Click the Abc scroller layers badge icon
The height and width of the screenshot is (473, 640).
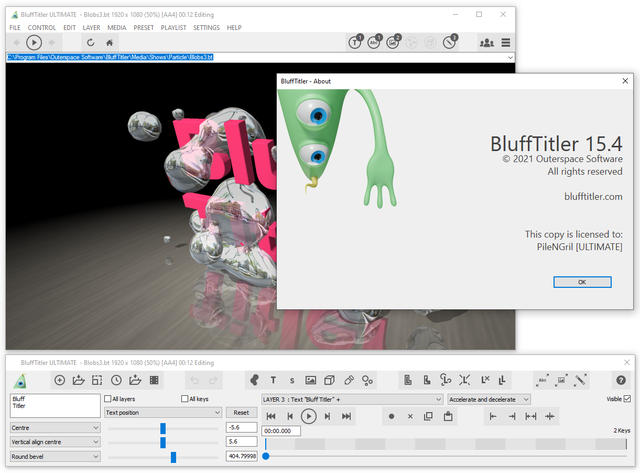(x=374, y=42)
